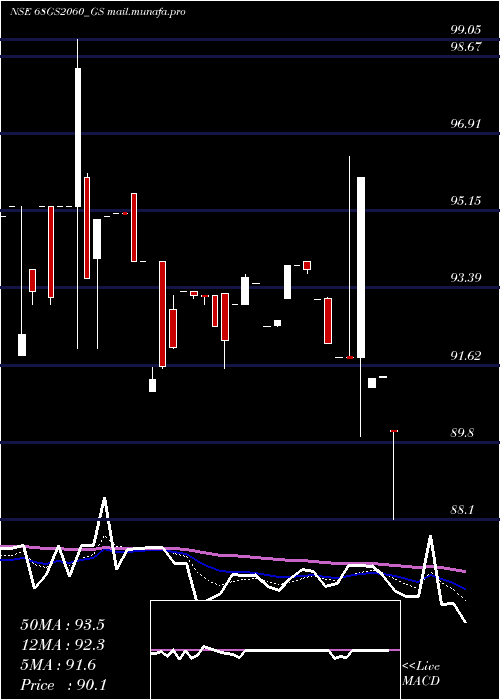
Task: Click the last red candle with wick to 88.1
Action: click(x=393, y=475)
